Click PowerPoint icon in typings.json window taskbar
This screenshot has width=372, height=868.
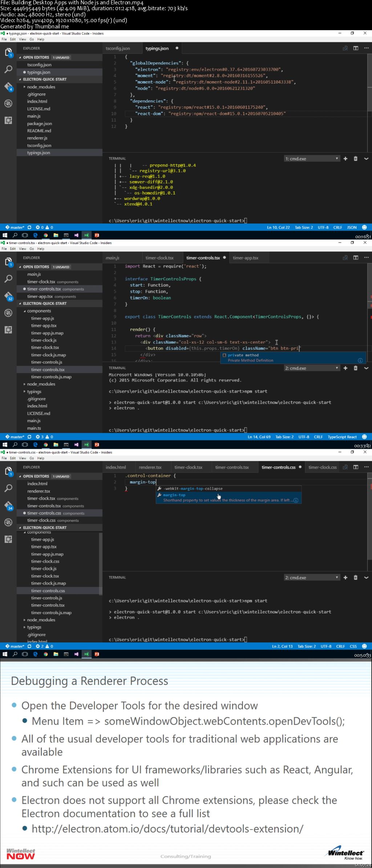(x=97, y=235)
